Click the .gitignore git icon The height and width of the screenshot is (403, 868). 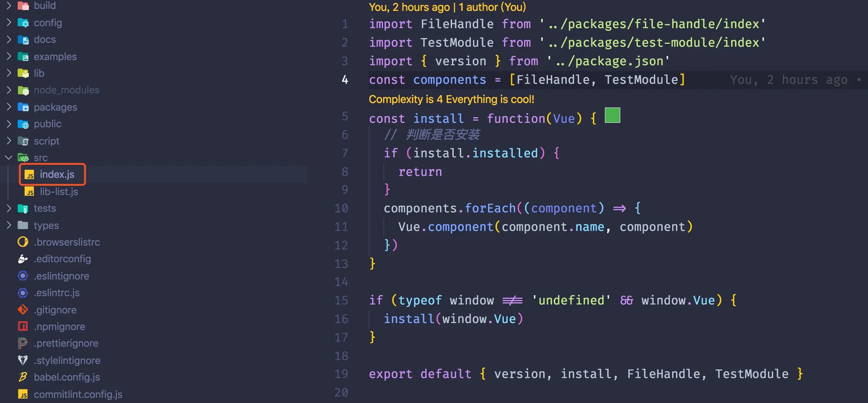pyautogui.click(x=23, y=310)
